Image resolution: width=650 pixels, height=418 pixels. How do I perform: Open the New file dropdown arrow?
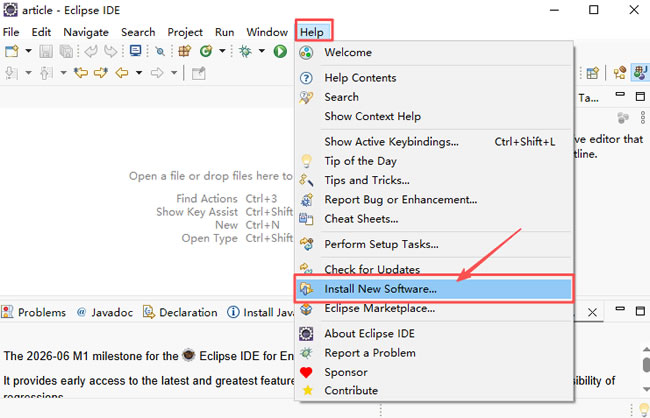27,51
